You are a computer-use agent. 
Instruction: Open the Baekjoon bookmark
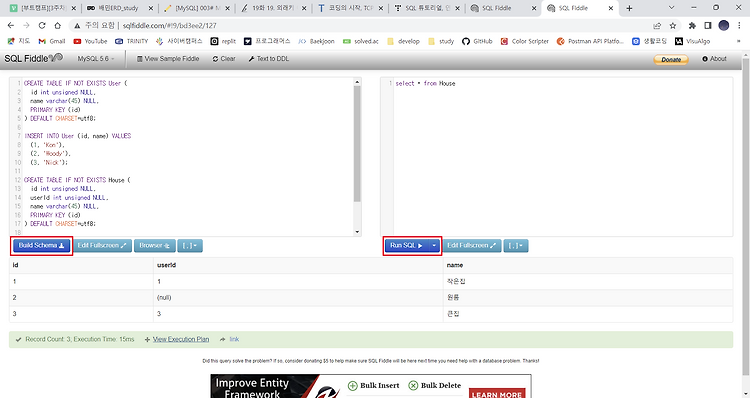316,41
